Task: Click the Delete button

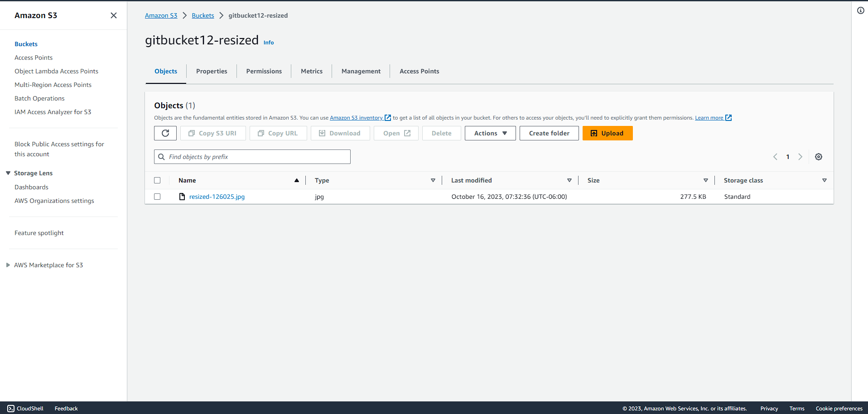Action: [x=442, y=133]
